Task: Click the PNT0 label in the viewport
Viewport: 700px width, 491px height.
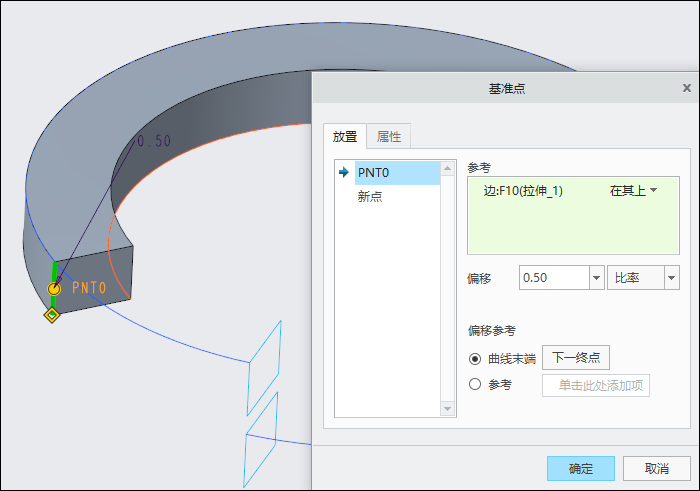Action: tap(89, 287)
